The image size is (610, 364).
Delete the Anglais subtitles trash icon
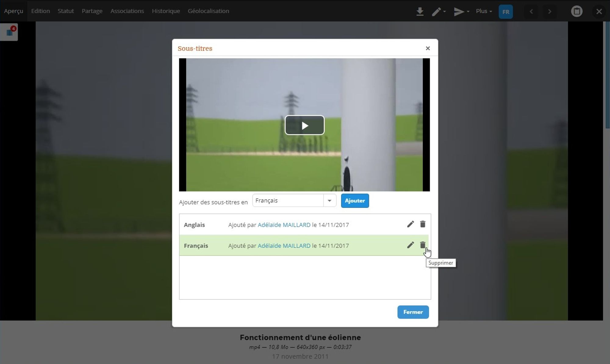pos(422,224)
